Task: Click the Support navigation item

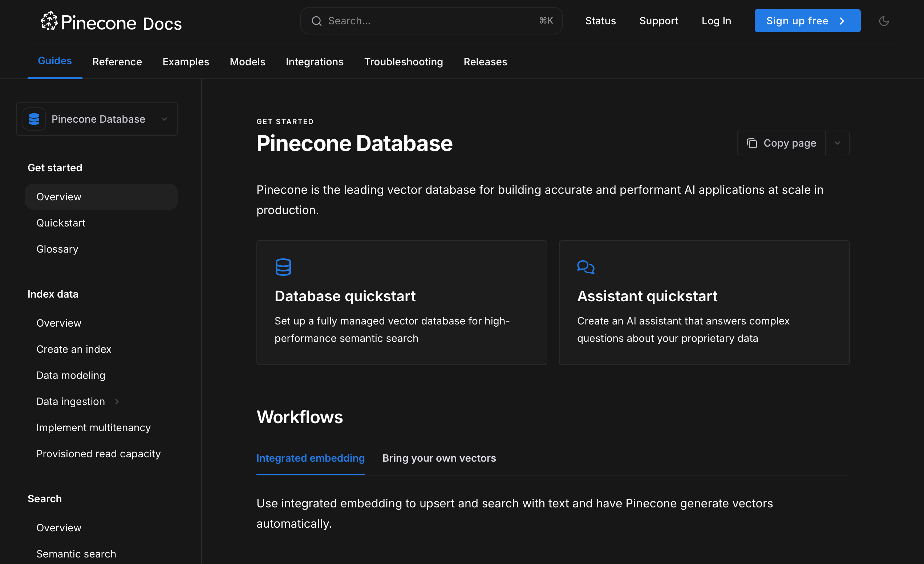Action: (659, 21)
